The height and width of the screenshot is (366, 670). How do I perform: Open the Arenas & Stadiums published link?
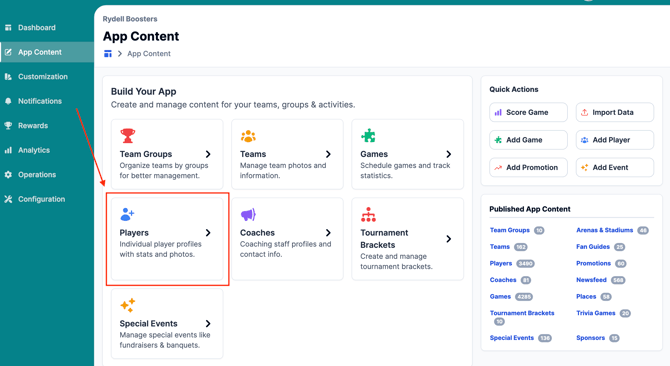pyautogui.click(x=604, y=230)
